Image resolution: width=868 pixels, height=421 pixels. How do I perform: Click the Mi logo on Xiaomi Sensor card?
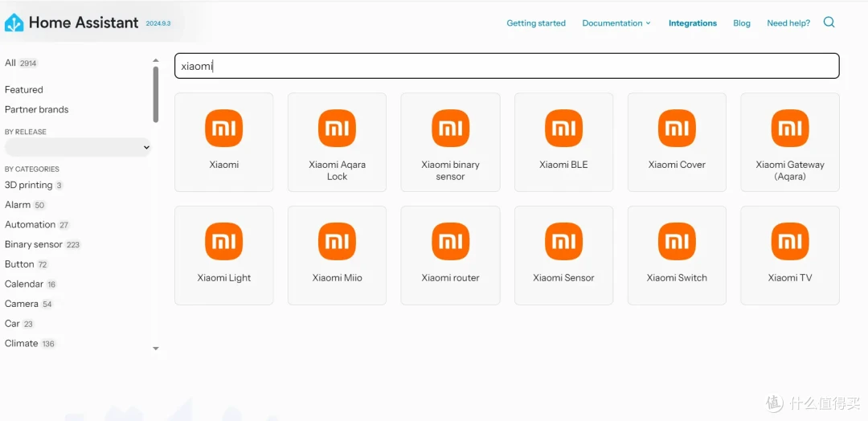point(563,241)
